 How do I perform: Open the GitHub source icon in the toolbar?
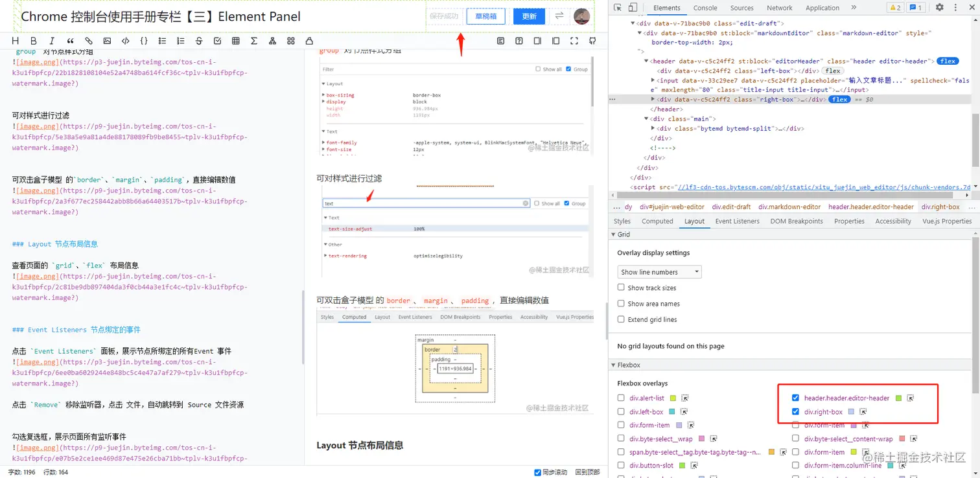[x=592, y=41]
